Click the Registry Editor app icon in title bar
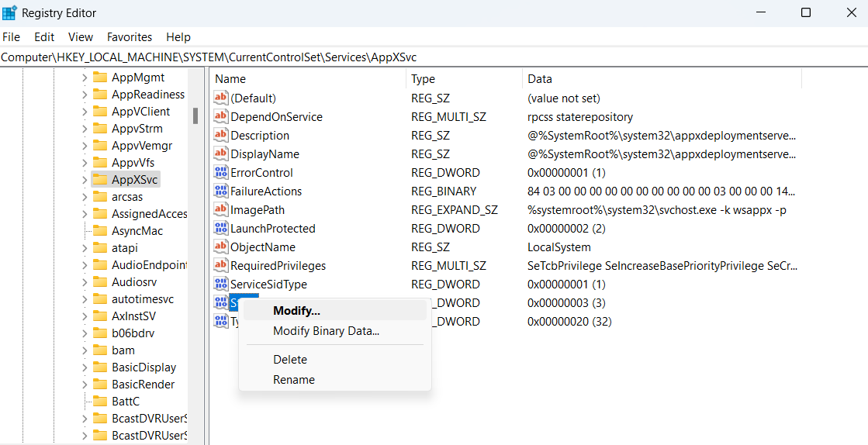This screenshot has width=868, height=445. point(9,12)
